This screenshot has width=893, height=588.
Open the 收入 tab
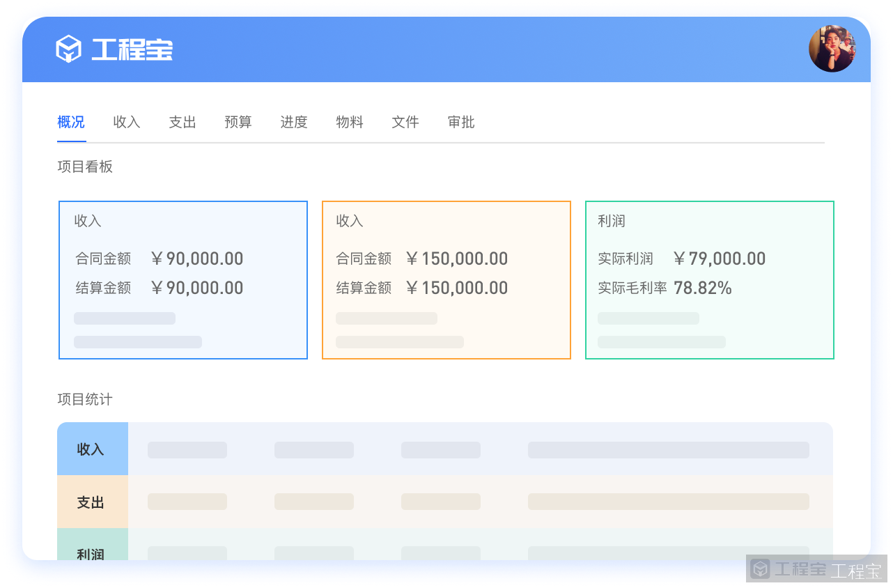(127, 123)
